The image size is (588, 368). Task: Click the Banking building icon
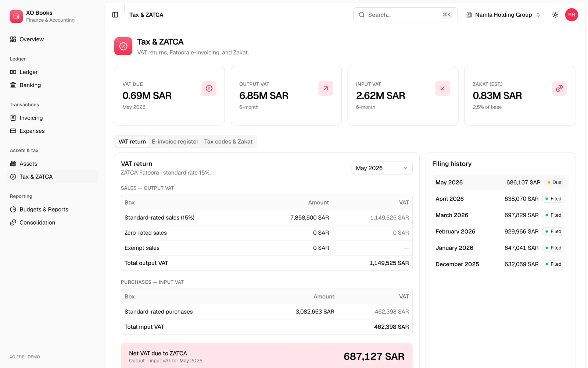(x=13, y=85)
